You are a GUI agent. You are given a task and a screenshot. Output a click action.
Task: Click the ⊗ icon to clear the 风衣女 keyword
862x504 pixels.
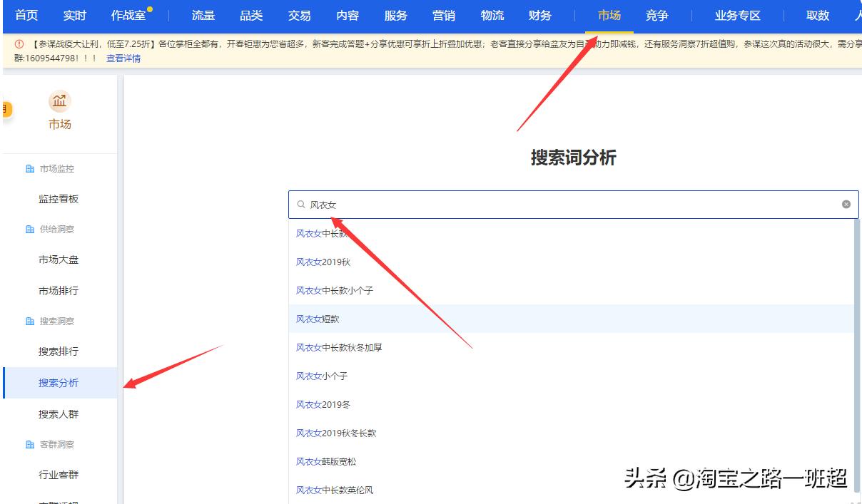click(846, 205)
